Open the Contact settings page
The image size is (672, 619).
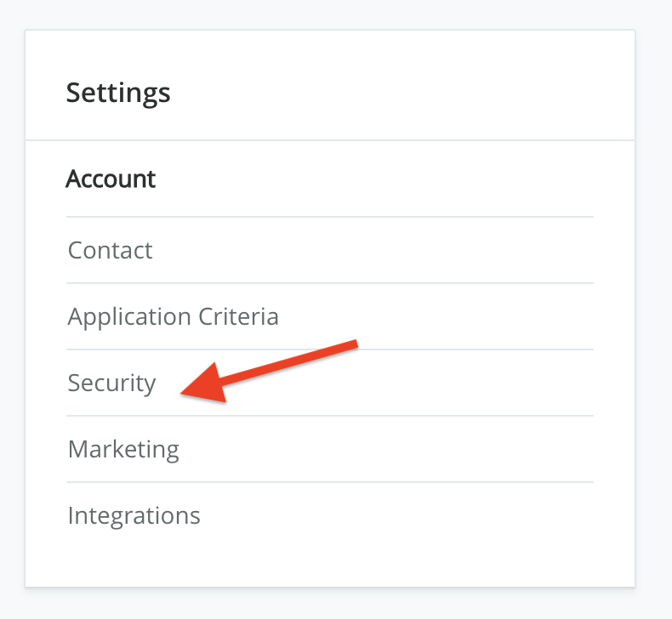pos(111,250)
